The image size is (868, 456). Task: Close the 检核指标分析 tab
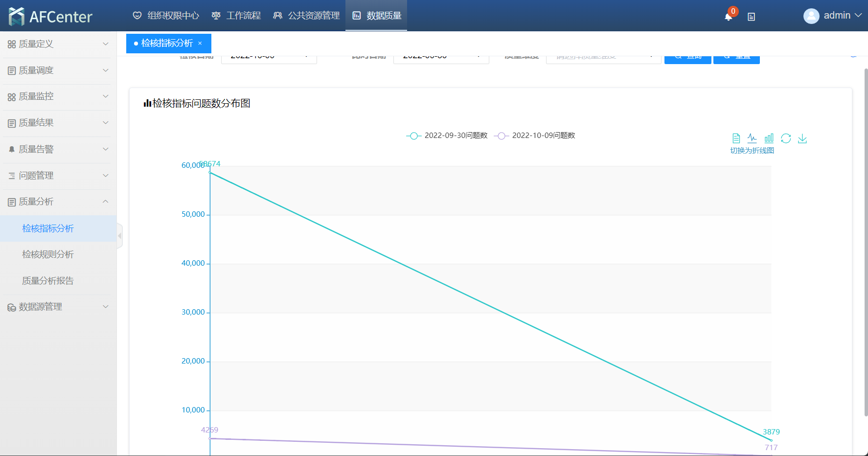(x=200, y=44)
